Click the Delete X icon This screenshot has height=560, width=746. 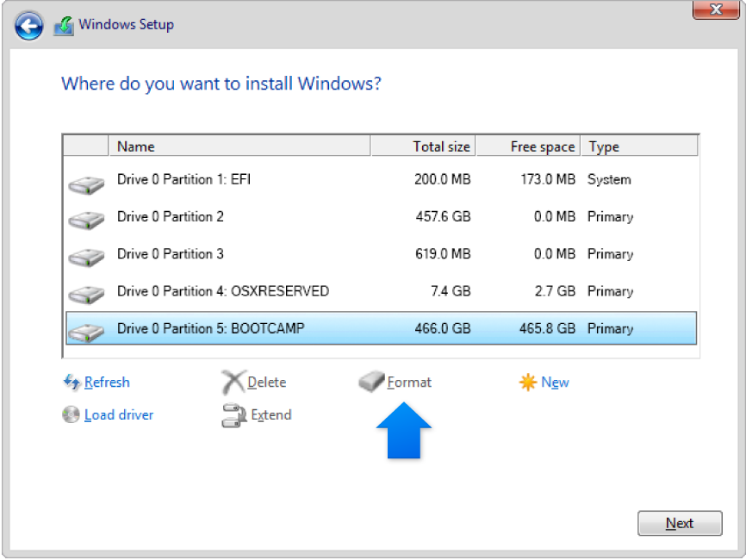coord(233,382)
